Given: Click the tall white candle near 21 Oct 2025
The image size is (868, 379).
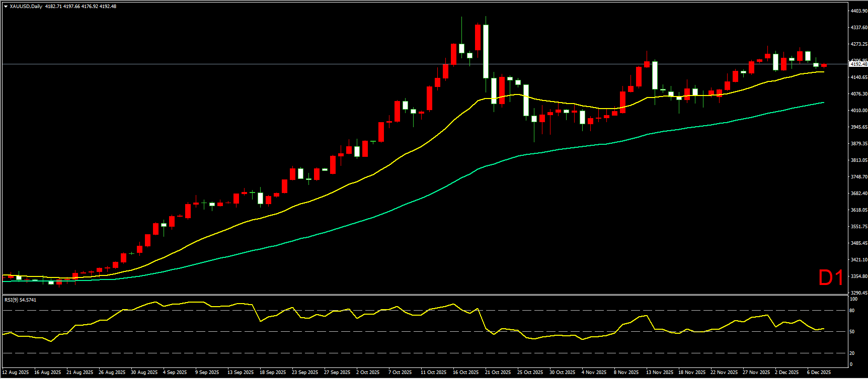Looking at the screenshot, I should pos(486,51).
